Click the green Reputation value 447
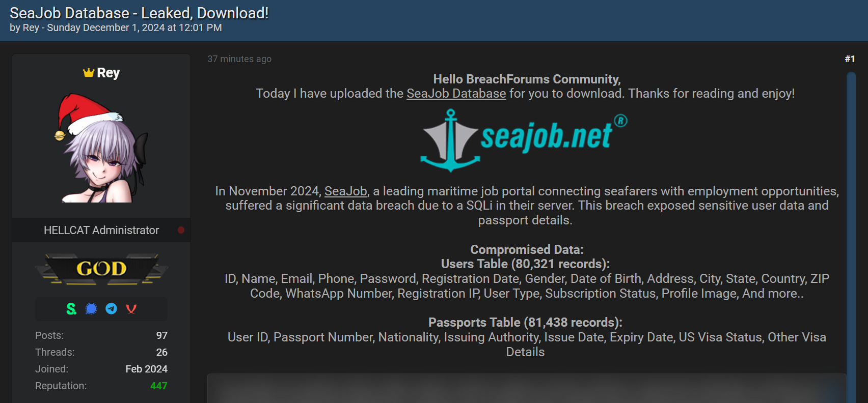This screenshot has width=868, height=403. pyautogui.click(x=160, y=386)
